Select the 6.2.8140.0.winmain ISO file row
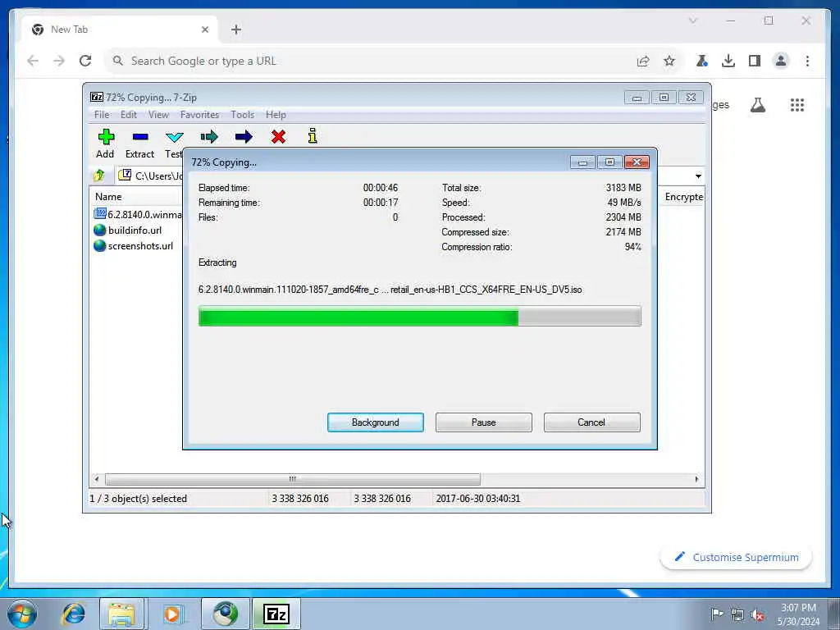 pyautogui.click(x=138, y=214)
